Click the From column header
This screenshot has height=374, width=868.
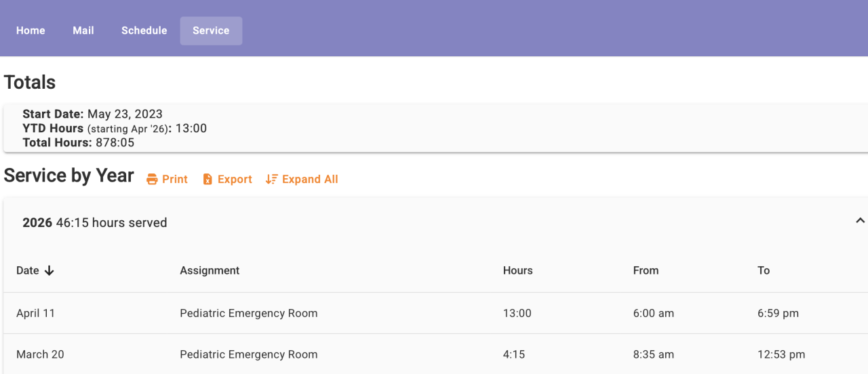tap(646, 271)
